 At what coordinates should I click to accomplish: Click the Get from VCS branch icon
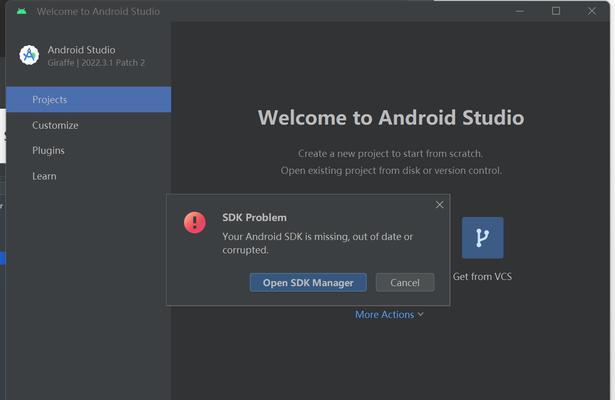(482, 238)
